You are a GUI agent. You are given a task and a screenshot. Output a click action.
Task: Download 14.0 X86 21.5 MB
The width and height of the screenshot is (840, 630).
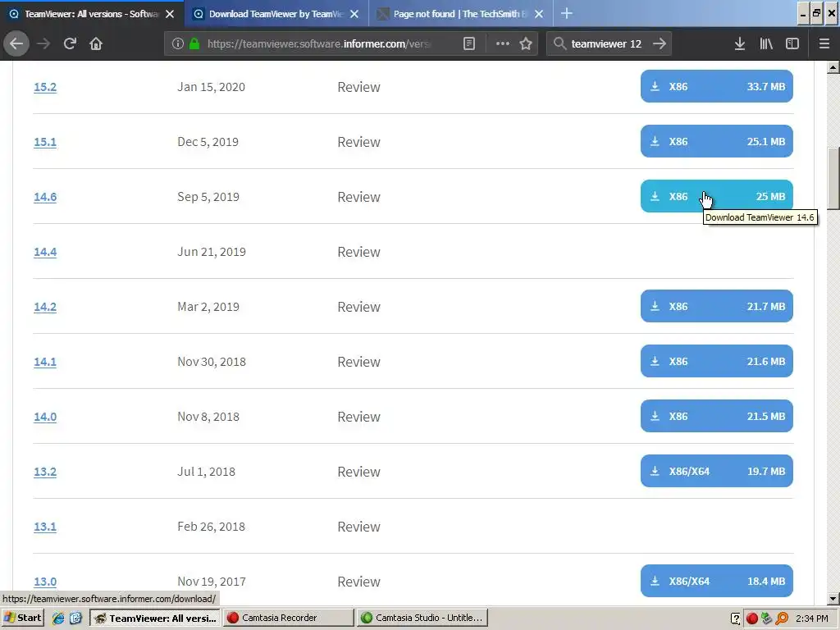point(717,416)
